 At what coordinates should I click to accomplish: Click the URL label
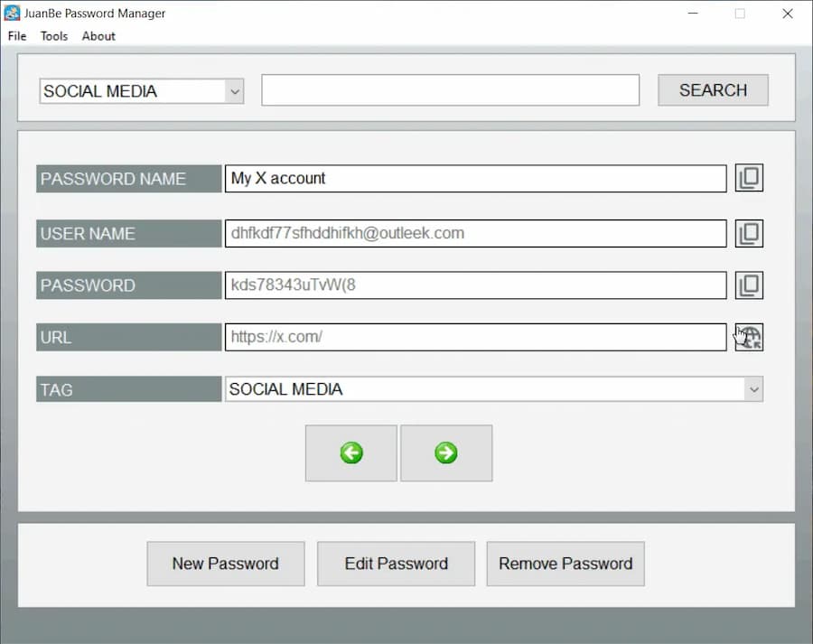click(128, 337)
